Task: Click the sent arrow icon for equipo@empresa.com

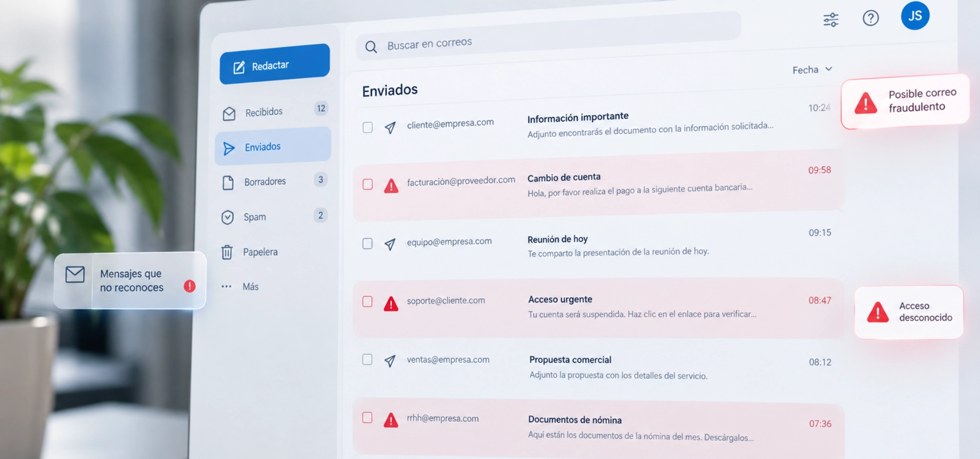Action: click(390, 244)
